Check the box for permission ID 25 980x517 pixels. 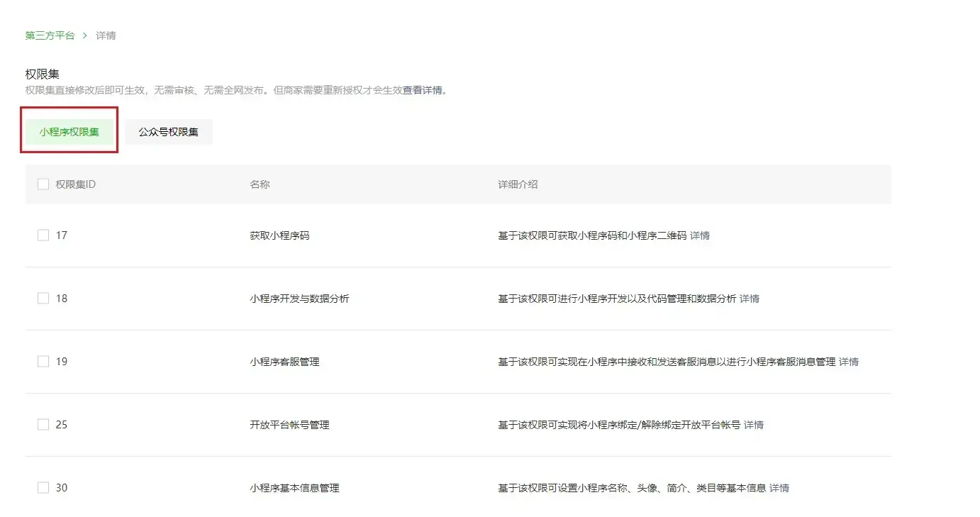[43, 425]
